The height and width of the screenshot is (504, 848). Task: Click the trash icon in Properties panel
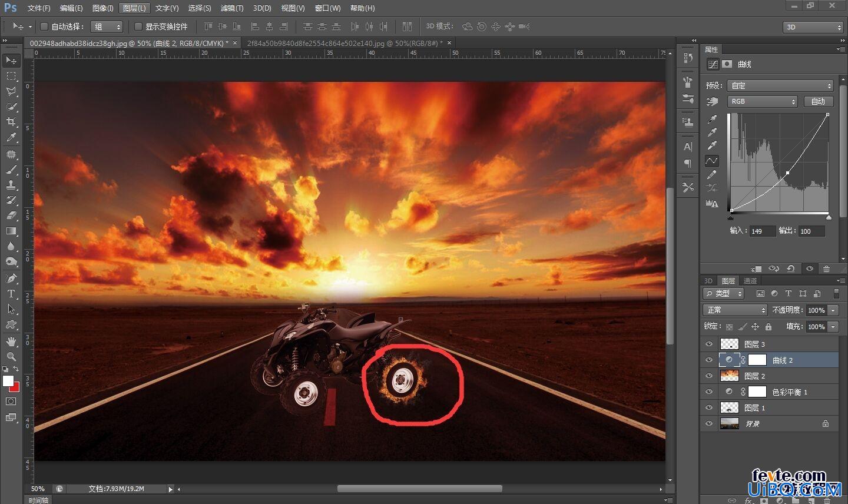[x=827, y=268]
